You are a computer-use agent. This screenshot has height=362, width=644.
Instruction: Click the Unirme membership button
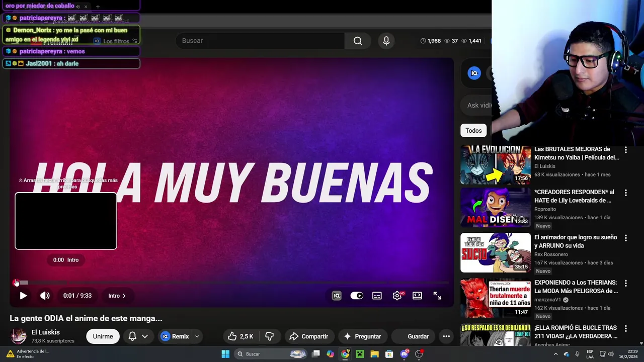point(103,336)
